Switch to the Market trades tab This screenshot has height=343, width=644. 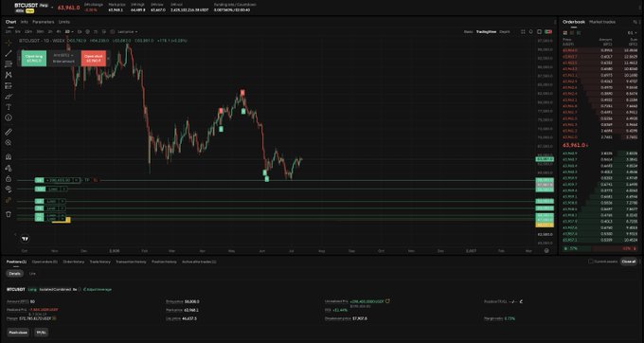(602, 22)
